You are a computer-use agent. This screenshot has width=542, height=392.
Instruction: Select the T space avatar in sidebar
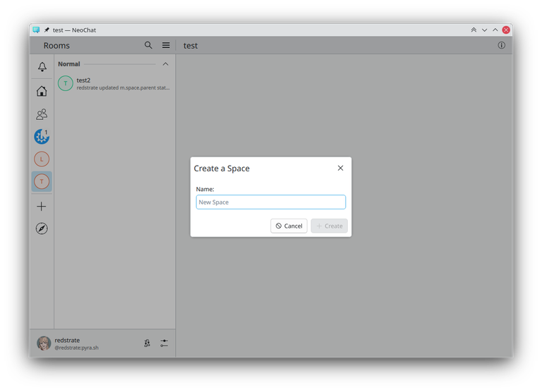pyautogui.click(x=42, y=181)
